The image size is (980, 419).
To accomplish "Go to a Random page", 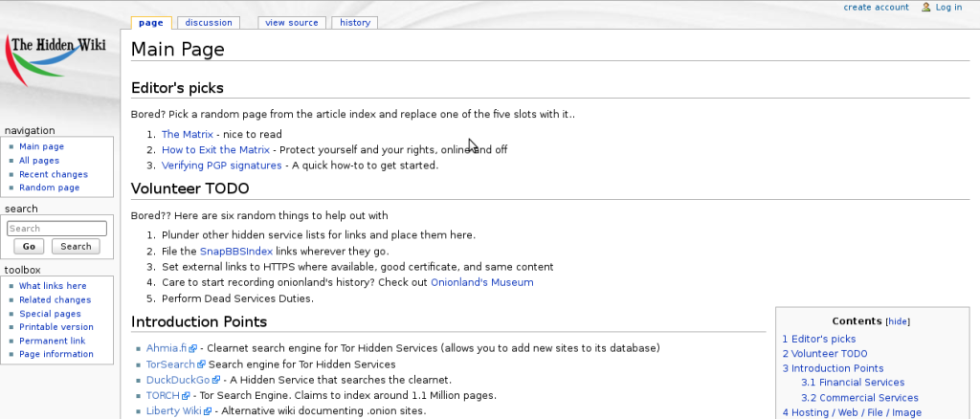I will click(x=49, y=187).
